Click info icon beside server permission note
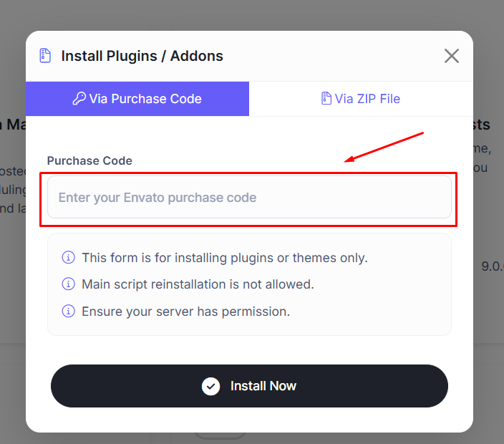 coord(69,312)
